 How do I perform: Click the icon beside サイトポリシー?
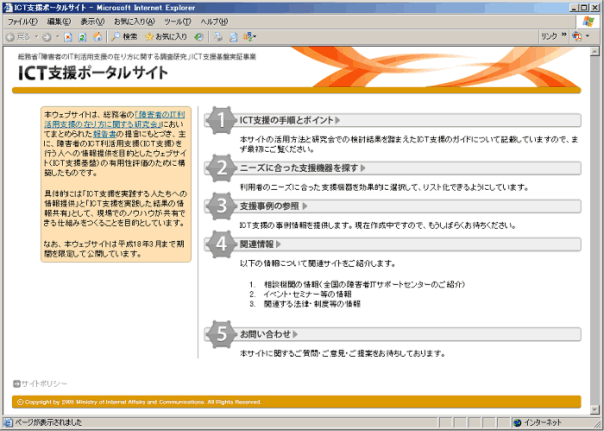17,384
